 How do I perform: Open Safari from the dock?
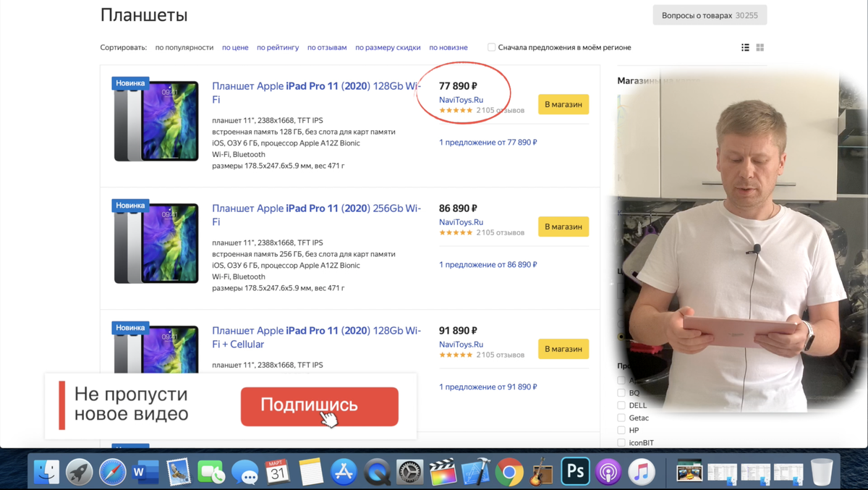(x=113, y=472)
